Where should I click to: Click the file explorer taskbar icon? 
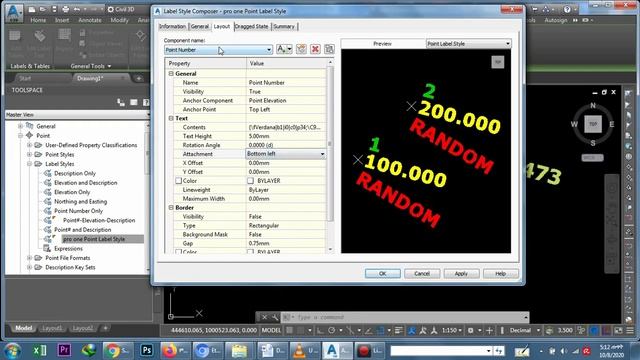pyautogui.click(x=239, y=350)
